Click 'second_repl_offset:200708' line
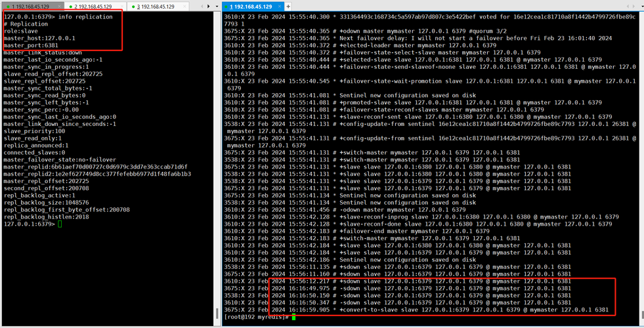This screenshot has width=644, height=328. [47, 188]
